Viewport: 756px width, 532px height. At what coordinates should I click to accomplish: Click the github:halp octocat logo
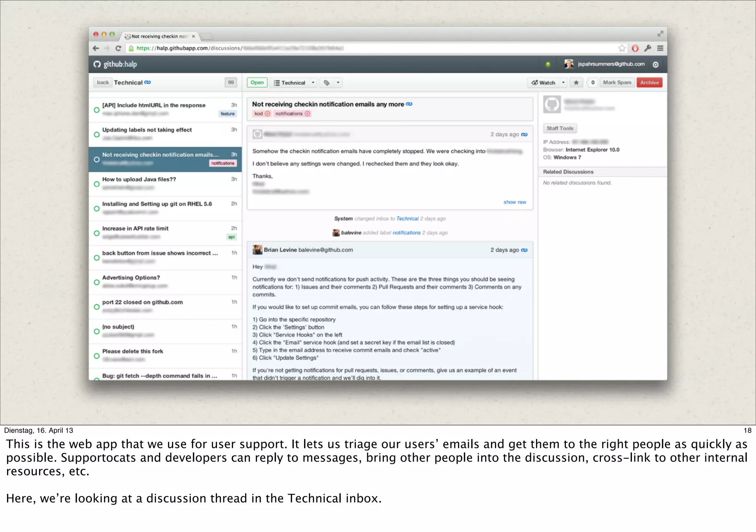pyautogui.click(x=97, y=64)
